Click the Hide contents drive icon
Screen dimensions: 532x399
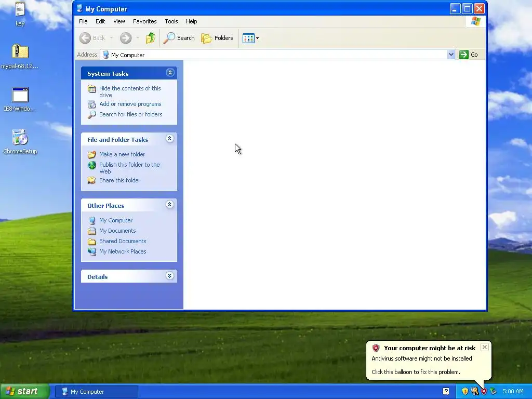click(92, 89)
